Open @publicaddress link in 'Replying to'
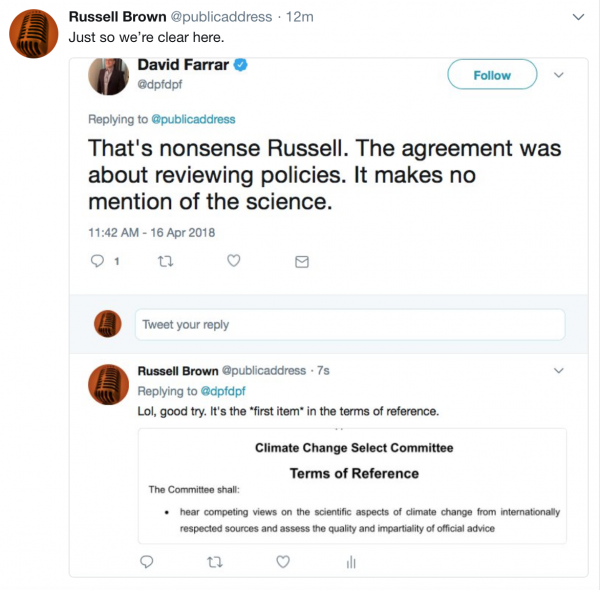 (194, 119)
